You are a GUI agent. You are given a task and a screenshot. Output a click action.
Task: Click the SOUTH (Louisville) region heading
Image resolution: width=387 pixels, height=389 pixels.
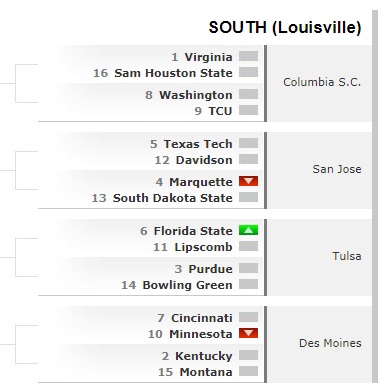(x=285, y=28)
